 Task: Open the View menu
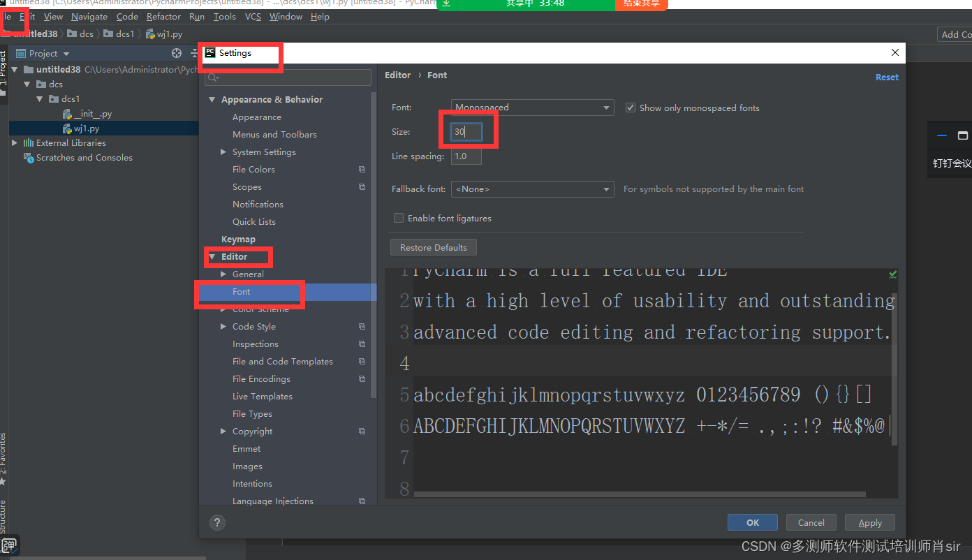click(x=53, y=16)
